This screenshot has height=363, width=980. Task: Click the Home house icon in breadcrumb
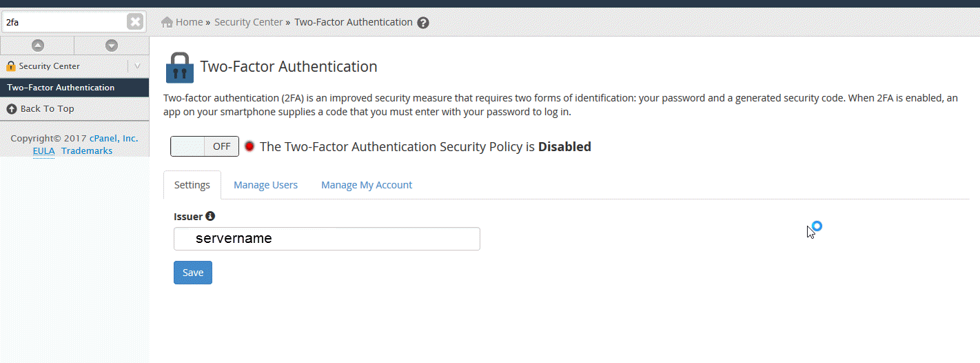(167, 22)
